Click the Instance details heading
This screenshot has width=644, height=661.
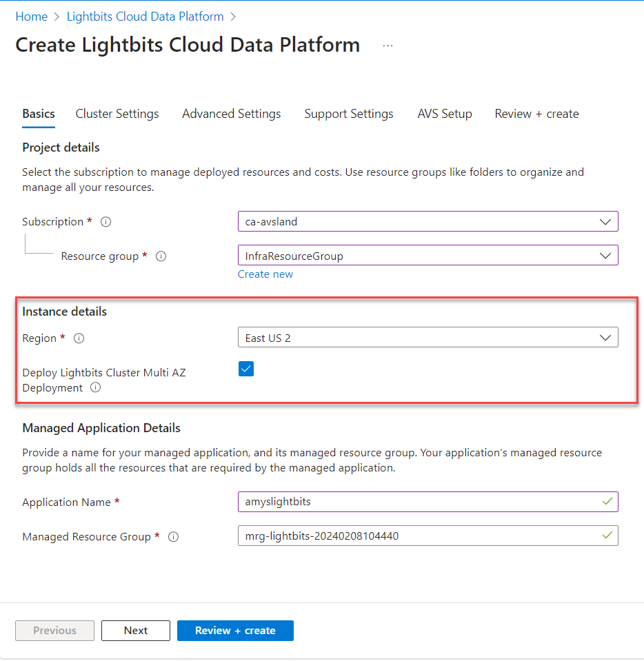(65, 312)
